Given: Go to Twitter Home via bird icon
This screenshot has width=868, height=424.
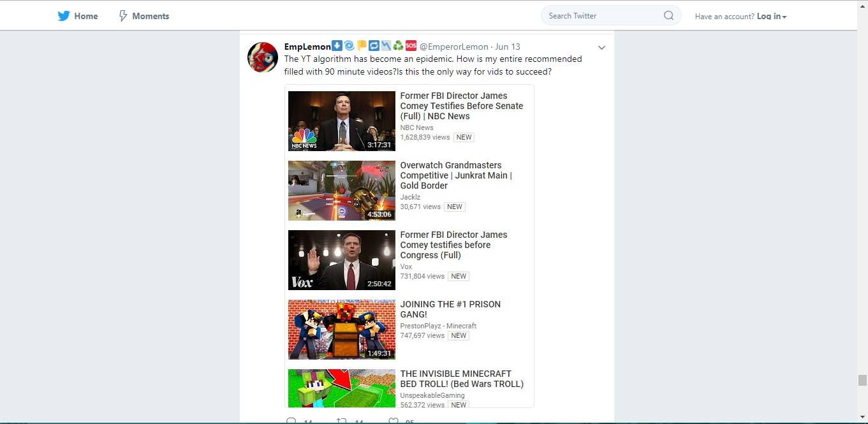Looking at the screenshot, I should click(x=64, y=16).
